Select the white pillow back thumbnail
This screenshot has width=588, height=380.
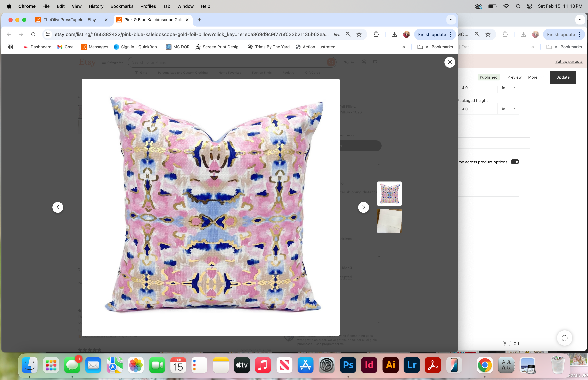[389, 221]
